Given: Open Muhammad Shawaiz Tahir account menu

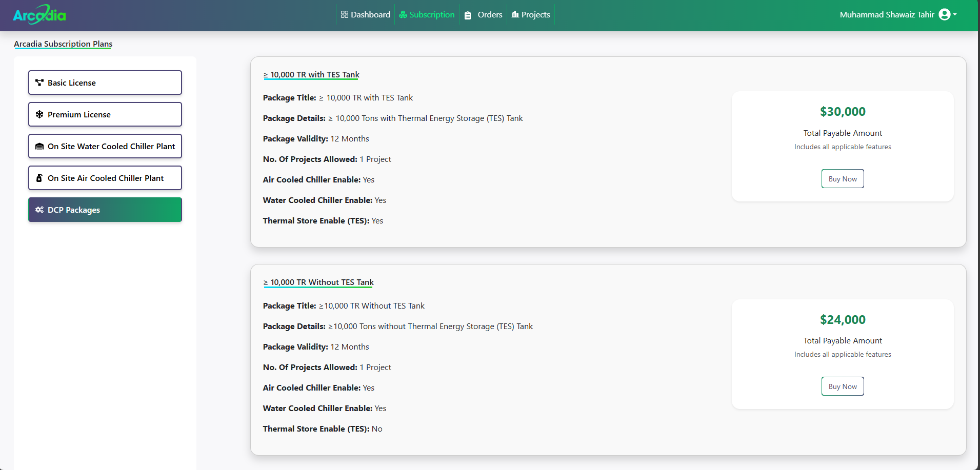Looking at the screenshot, I should pos(887,15).
